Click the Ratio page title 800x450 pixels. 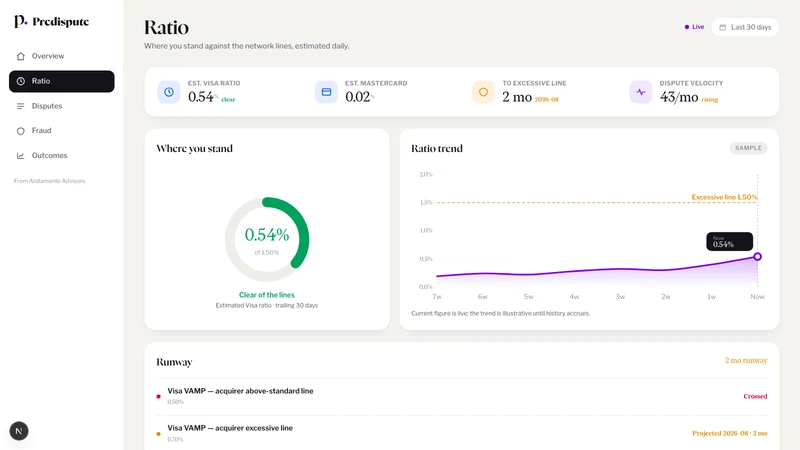pos(166,28)
